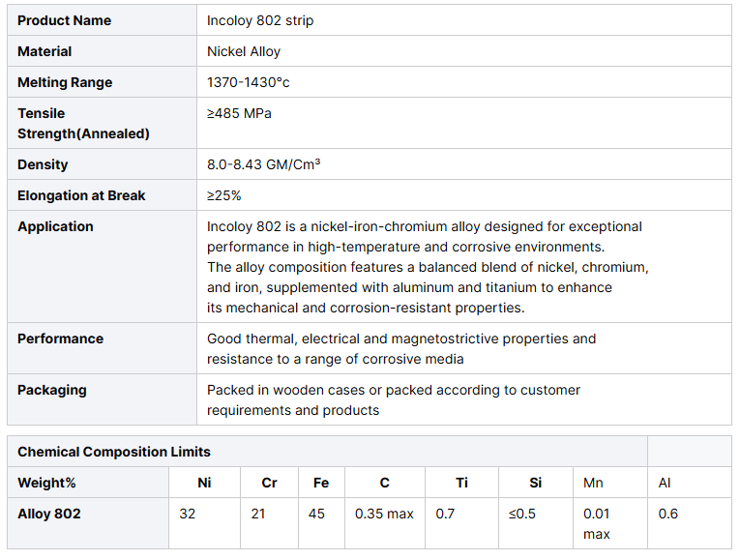Select the ≥25% elongation value

224,195
